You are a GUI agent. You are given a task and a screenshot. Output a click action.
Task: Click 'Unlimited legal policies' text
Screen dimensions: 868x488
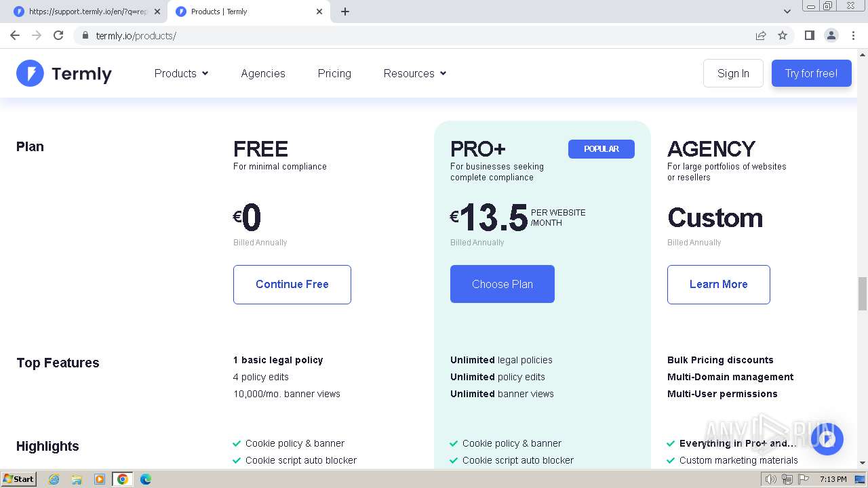point(501,360)
